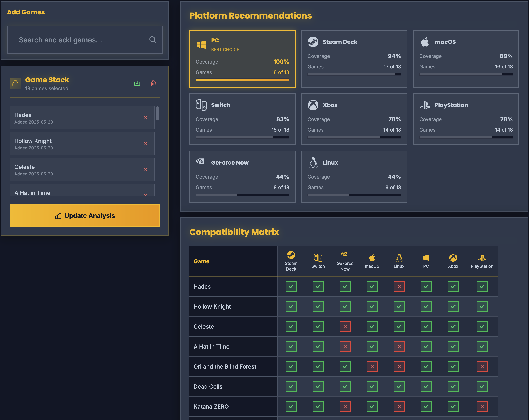Click the Xbox column header icon in the matrix

coord(453,258)
